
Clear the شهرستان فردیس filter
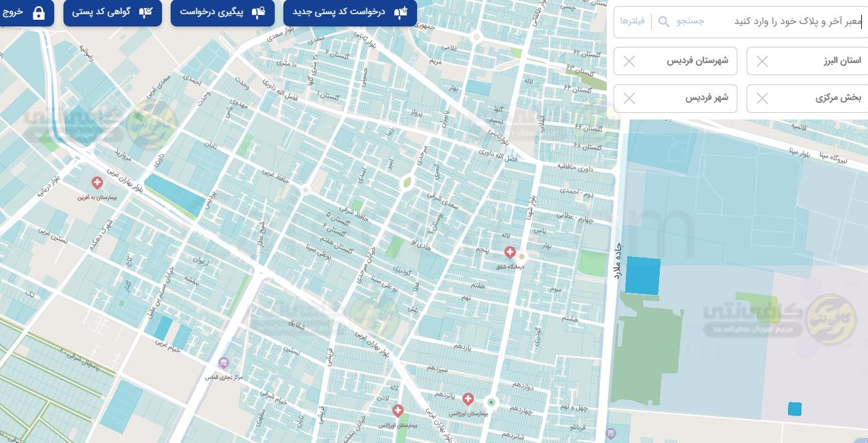tap(629, 62)
